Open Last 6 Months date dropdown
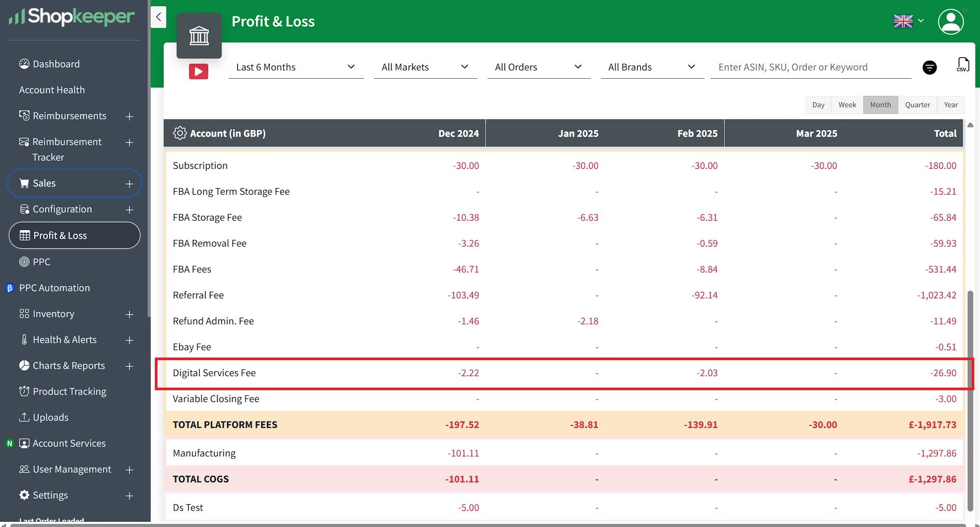This screenshot has height=527, width=980. point(296,67)
